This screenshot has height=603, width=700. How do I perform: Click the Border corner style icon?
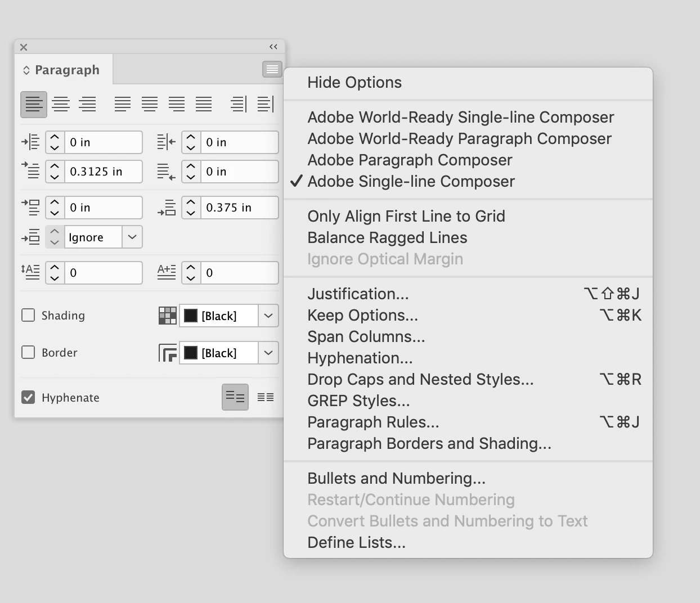click(168, 353)
